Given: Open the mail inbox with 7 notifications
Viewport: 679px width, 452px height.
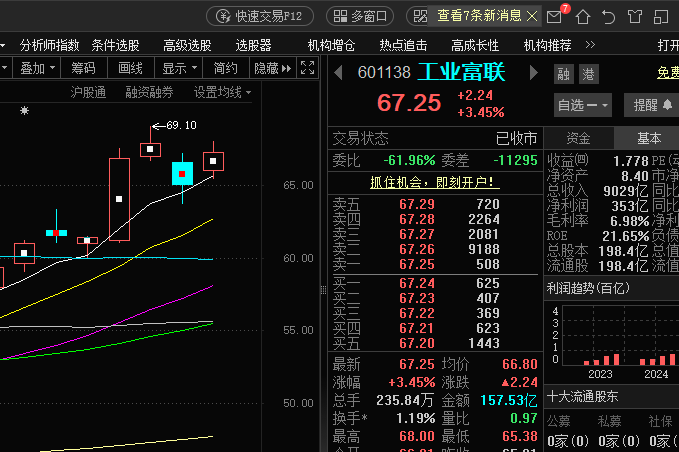Looking at the screenshot, I should click(554, 17).
